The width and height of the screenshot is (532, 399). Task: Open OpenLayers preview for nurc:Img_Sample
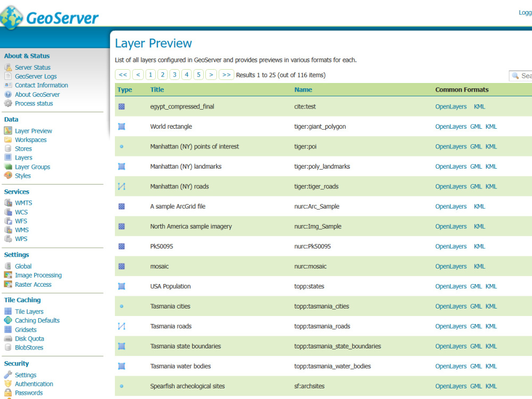451,226
